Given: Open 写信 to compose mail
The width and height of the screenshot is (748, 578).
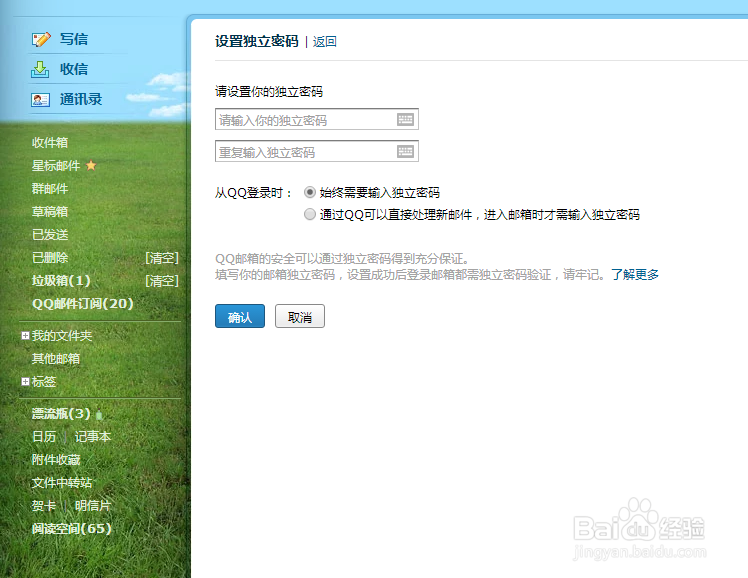Looking at the screenshot, I should [x=74, y=39].
